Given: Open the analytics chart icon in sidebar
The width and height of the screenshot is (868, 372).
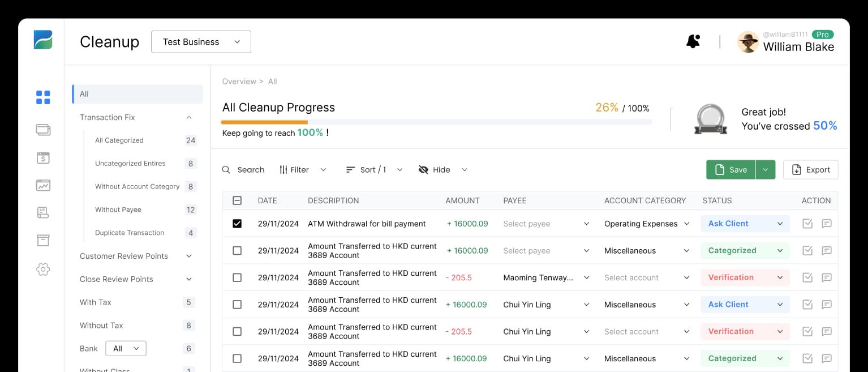Looking at the screenshot, I should [42, 185].
